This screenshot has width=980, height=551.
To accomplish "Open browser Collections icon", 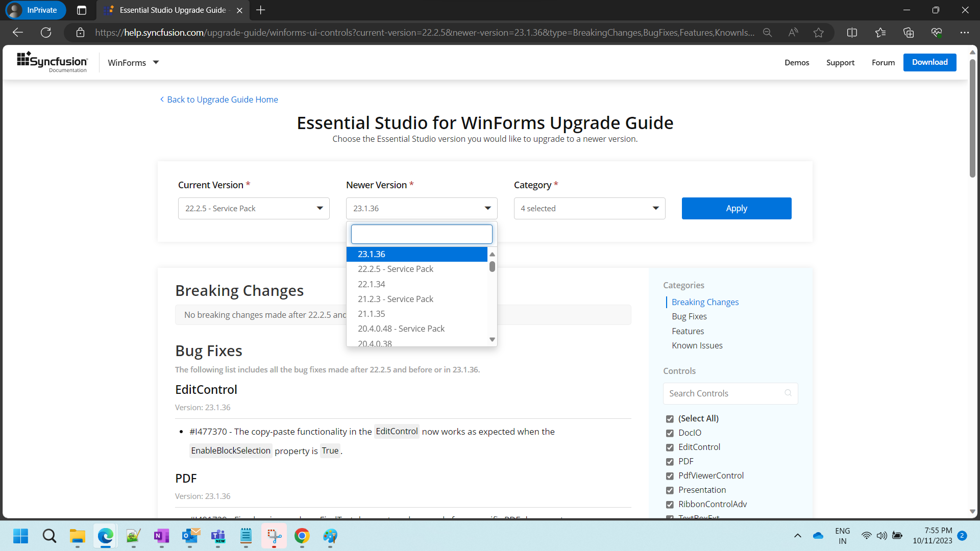I will pyautogui.click(x=909, y=33).
